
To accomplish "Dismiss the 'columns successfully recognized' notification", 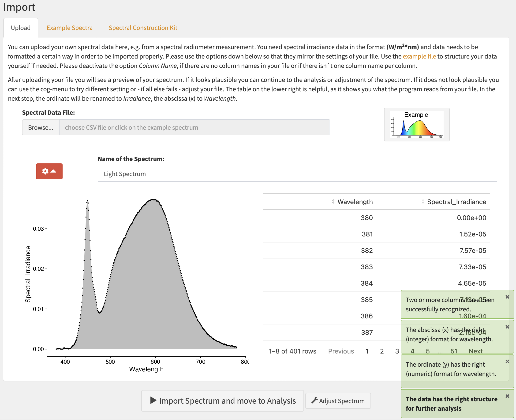I will pyautogui.click(x=507, y=297).
